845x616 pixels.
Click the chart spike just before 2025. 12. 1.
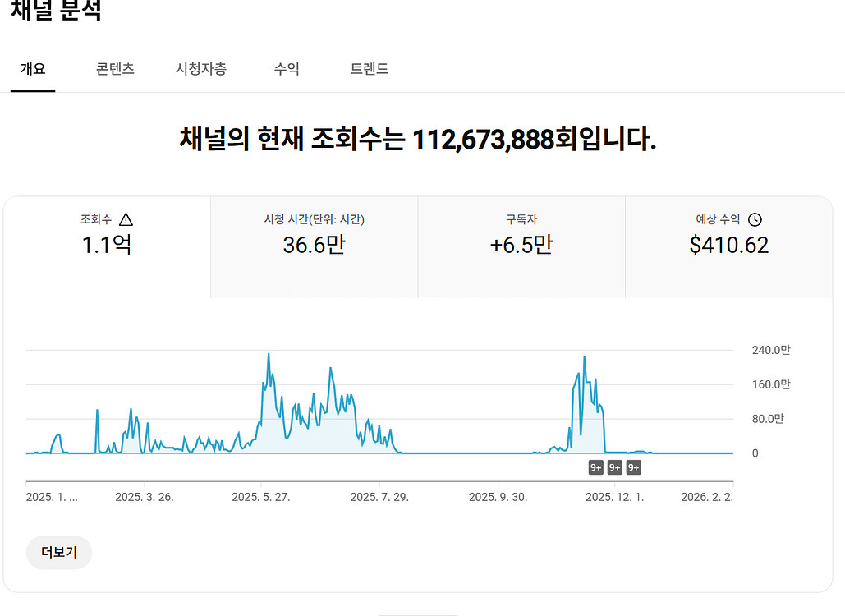584,358
